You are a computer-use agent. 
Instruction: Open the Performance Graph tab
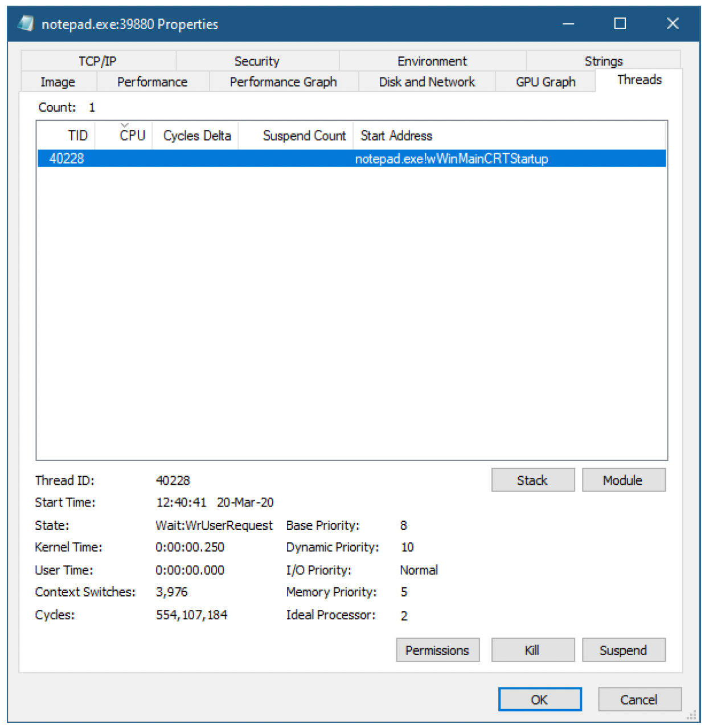[284, 81]
